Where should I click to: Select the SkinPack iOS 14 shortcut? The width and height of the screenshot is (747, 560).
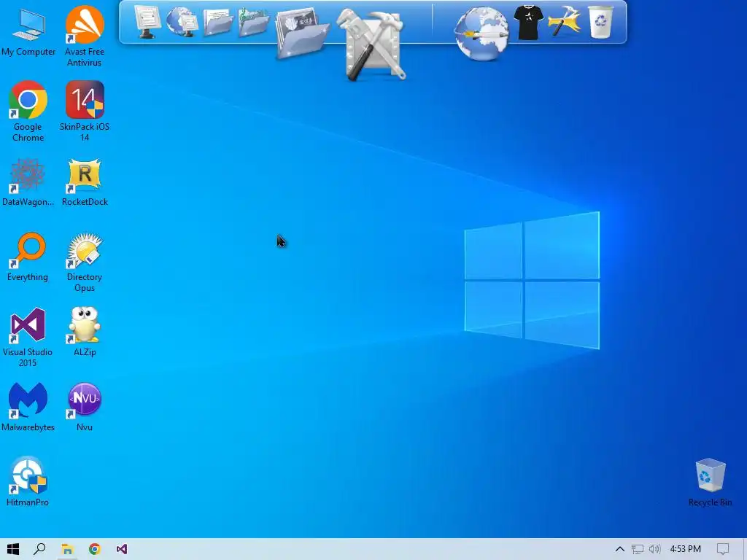tap(85, 112)
